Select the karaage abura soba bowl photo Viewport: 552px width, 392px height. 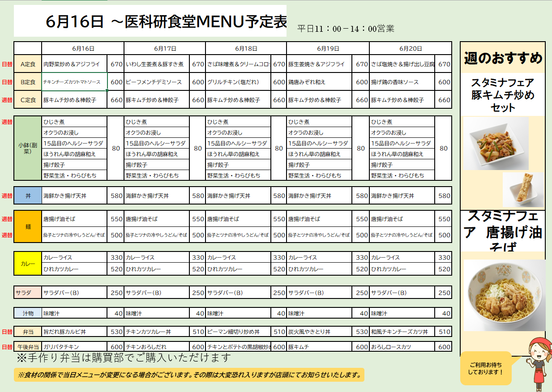coord(504,294)
